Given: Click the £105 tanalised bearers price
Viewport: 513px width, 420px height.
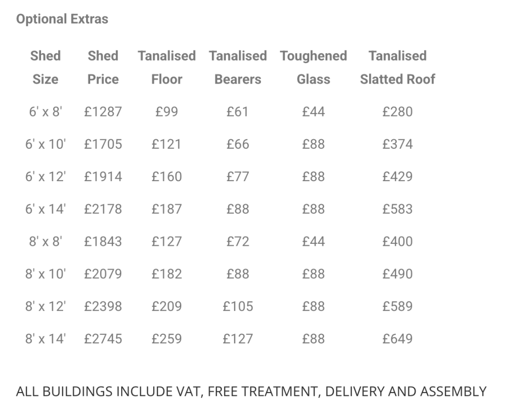Looking at the screenshot, I should pyautogui.click(x=238, y=306).
